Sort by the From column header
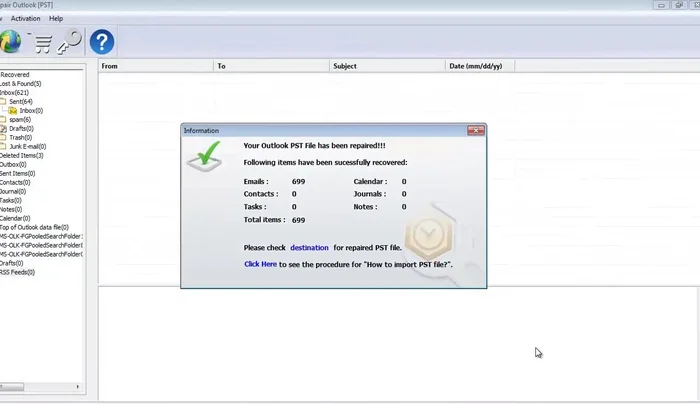700x404 pixels. pyautogui.click(x=156, y=66)
